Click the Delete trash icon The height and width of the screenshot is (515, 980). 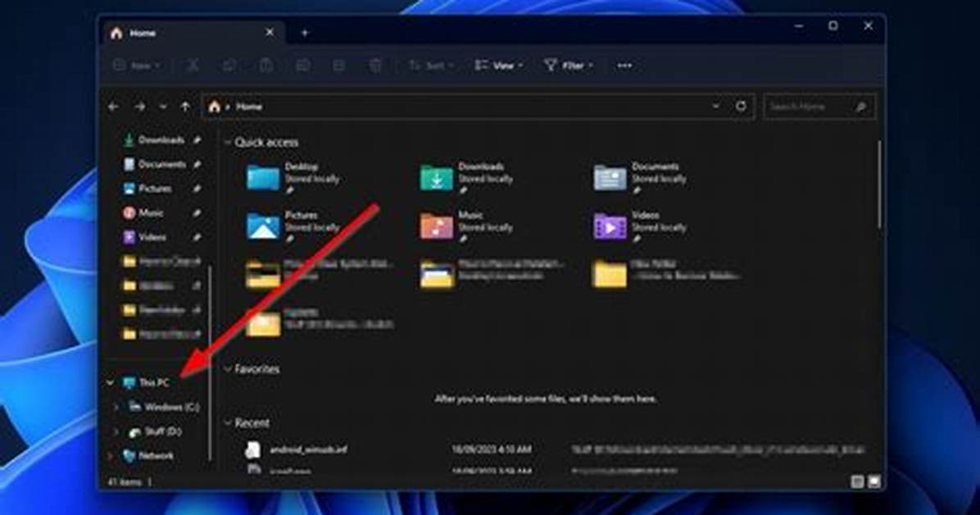[x=375, y=65]
